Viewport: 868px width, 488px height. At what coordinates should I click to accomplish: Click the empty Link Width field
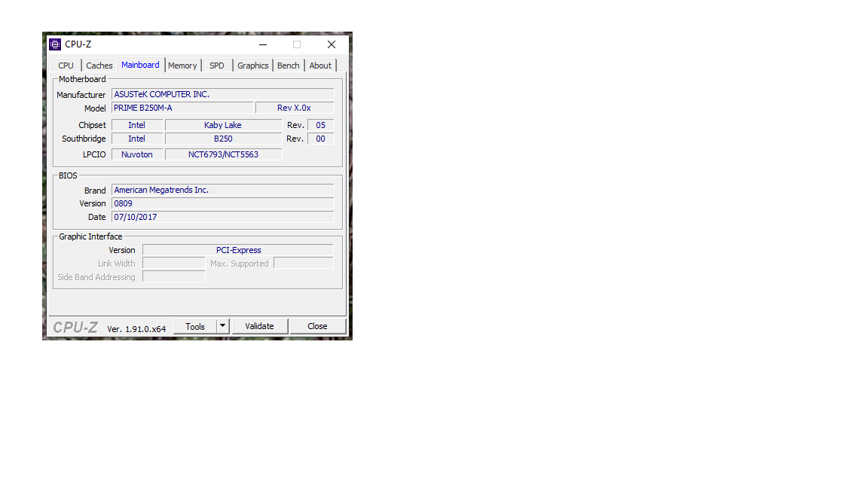pyautogui.click(x=174, y=264)
